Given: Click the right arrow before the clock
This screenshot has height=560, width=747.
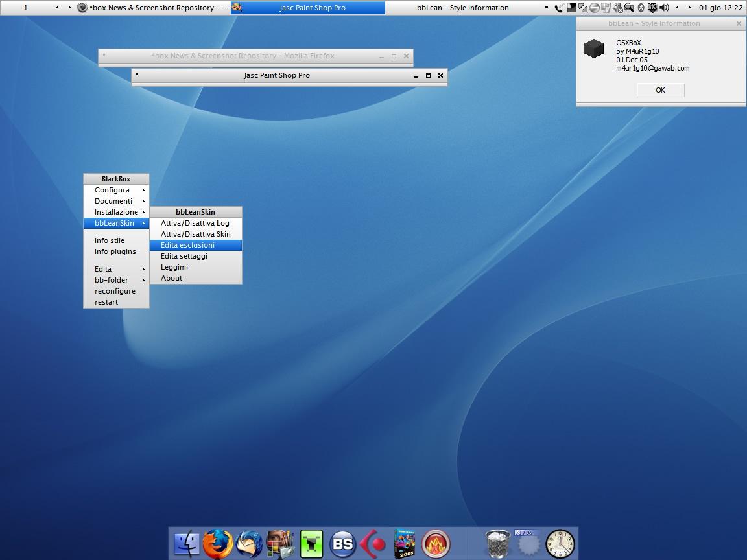Looking at the screenshot, I should [689, 8].
